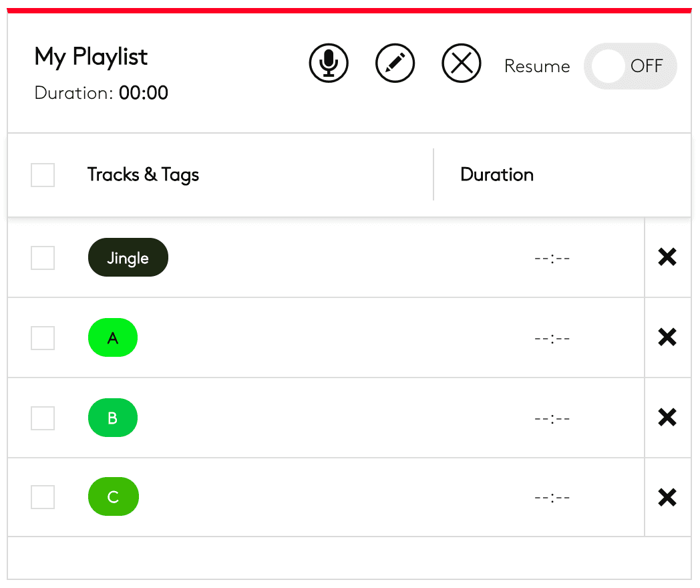Click the Duration column header

pos(497,175)
